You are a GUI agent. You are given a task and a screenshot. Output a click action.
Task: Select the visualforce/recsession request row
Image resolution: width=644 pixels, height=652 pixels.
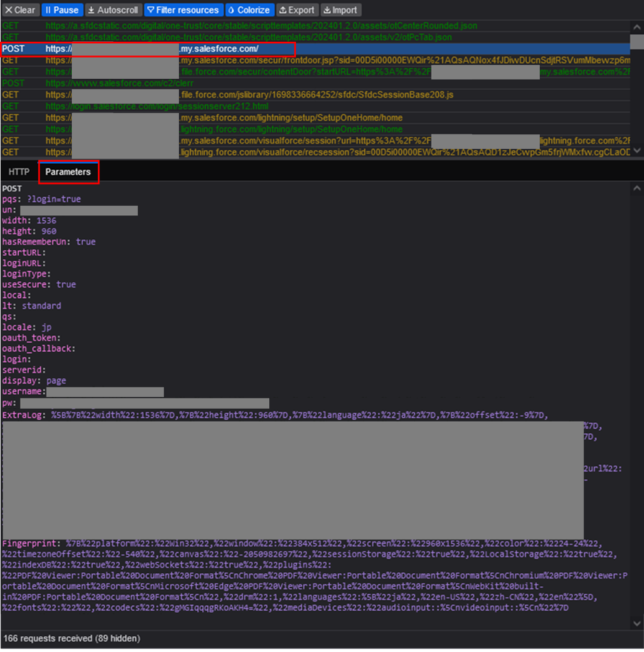tap(316, 152)
